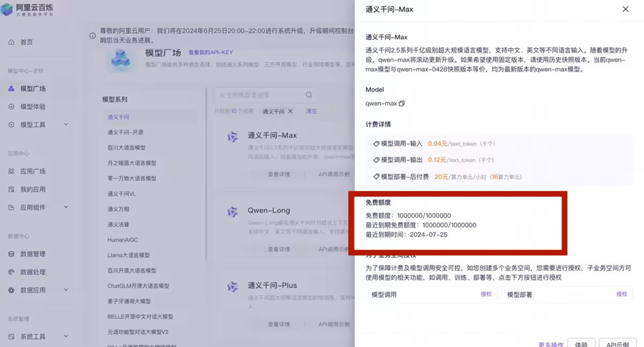Click the 更多操作 link
Image resolution: width=644 pixels, height=347 pixels.
point(551,344)
